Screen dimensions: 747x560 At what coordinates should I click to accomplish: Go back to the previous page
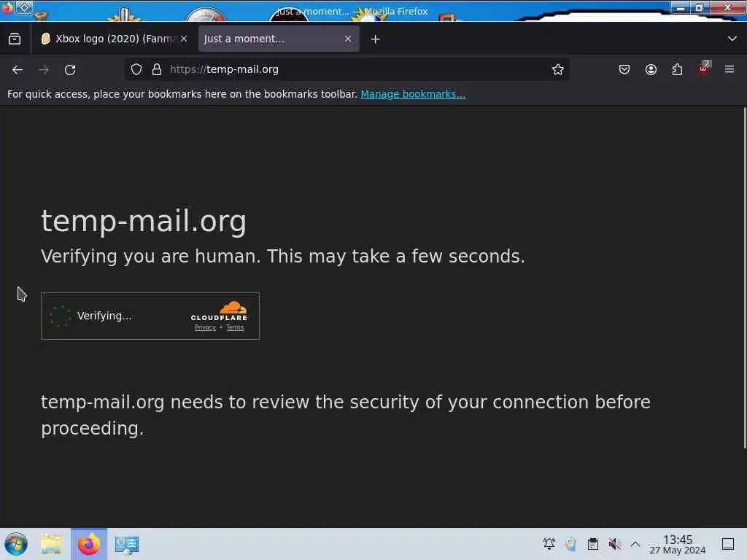click(x=18, y=69)
